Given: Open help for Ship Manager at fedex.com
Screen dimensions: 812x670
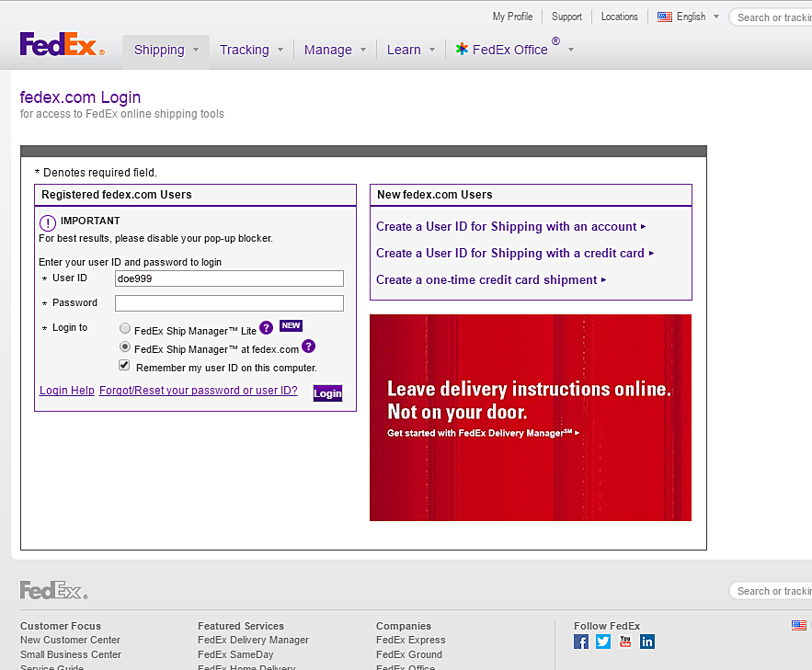Looking at the screenshot, I should point(309,346).
